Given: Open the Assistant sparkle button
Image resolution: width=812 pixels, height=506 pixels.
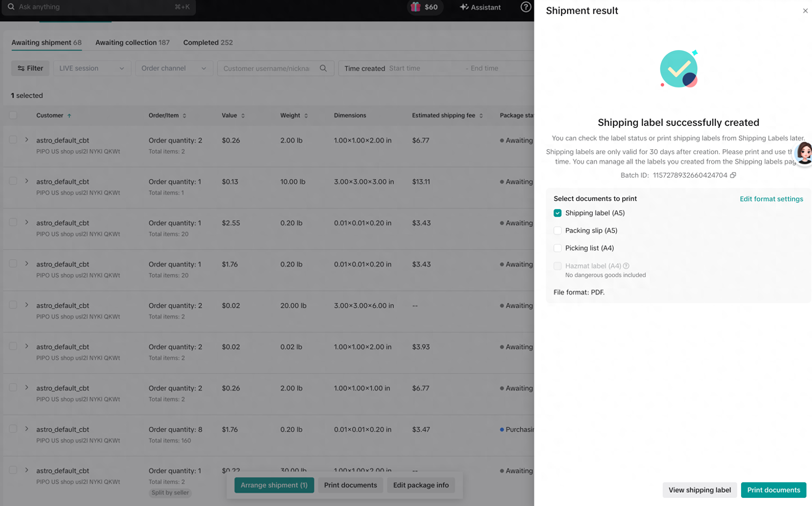Looking at the screenshot, I should [480, 7].
